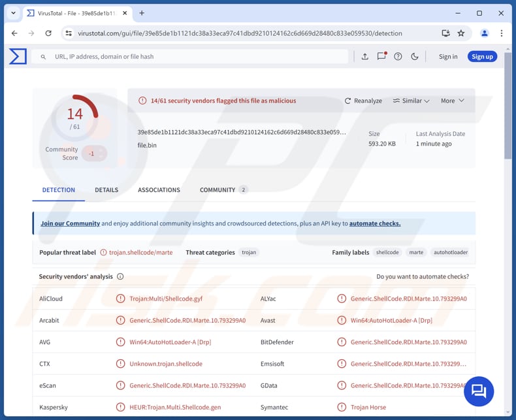Close the VirusTotal browser tab

tap(125, 13)
